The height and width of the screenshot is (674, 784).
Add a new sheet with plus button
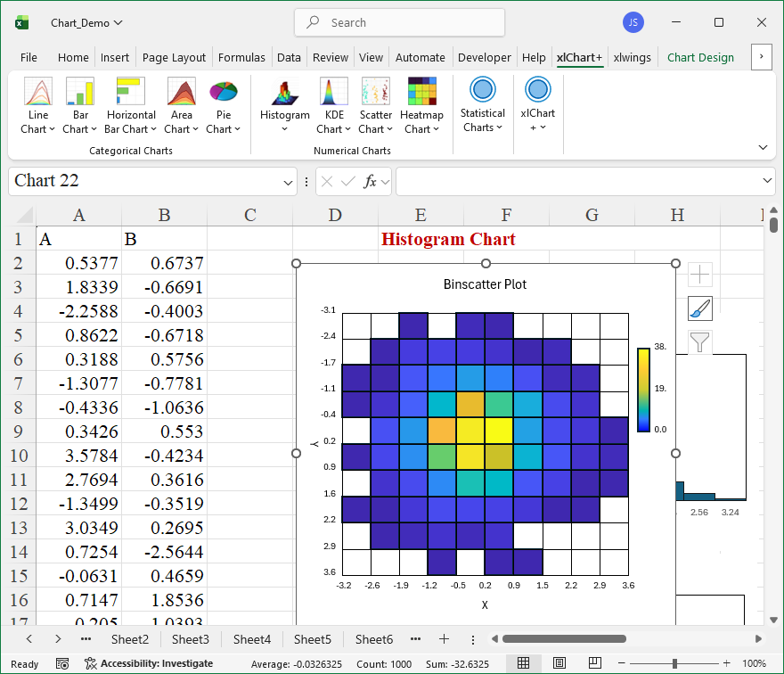point(444,639)
